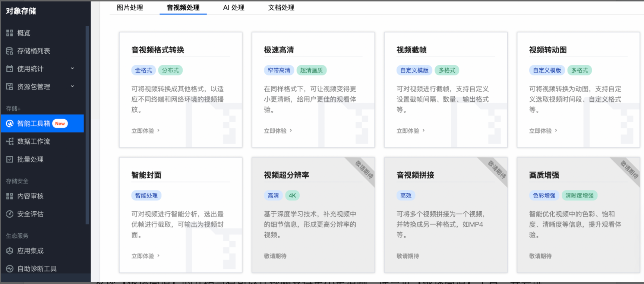The image size is (644, 284).
Task: Expand the 使用统计 submenu chevron
Action: pyautogui.click(x=72, y=69)
